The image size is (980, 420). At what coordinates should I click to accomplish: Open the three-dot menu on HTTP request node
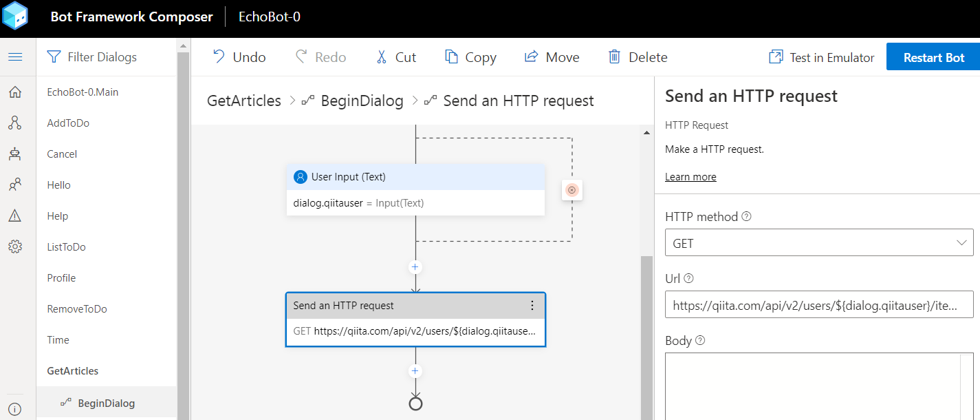[x=532, y=305]
